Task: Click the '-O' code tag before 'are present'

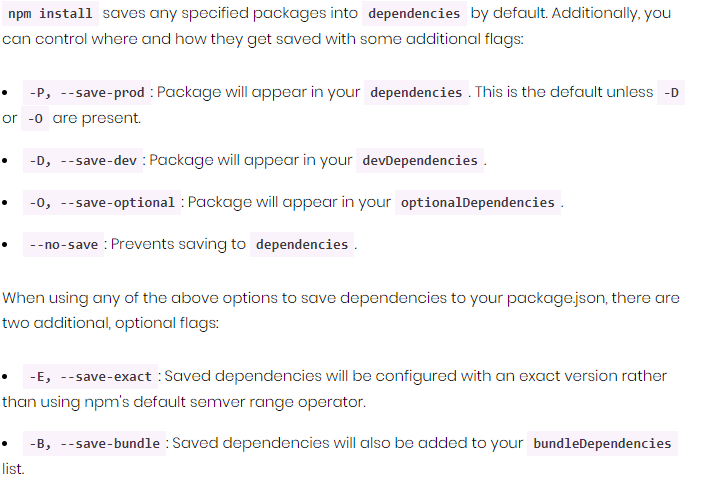Action: click(35, 119)
